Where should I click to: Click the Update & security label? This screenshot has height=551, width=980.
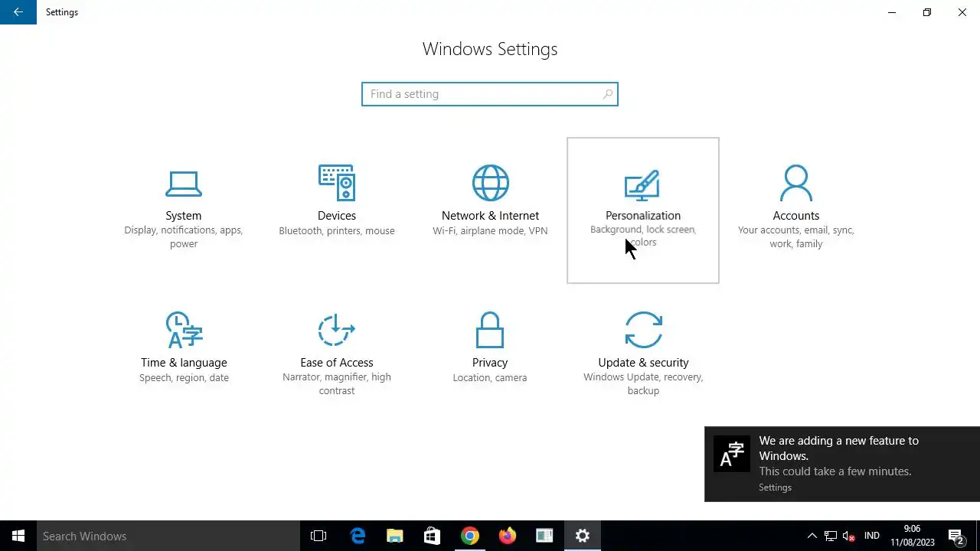click(x=643, y=363)
